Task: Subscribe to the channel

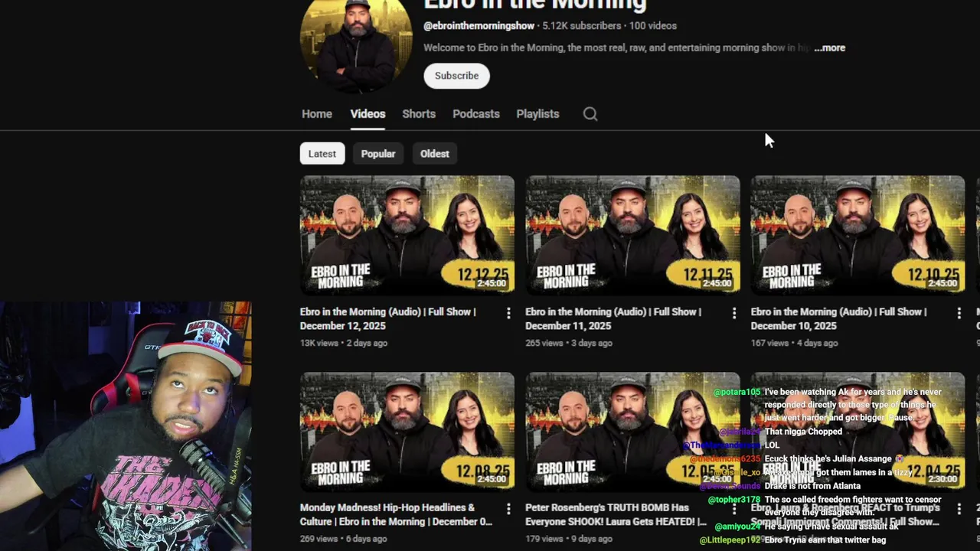Action: (456, 76)
